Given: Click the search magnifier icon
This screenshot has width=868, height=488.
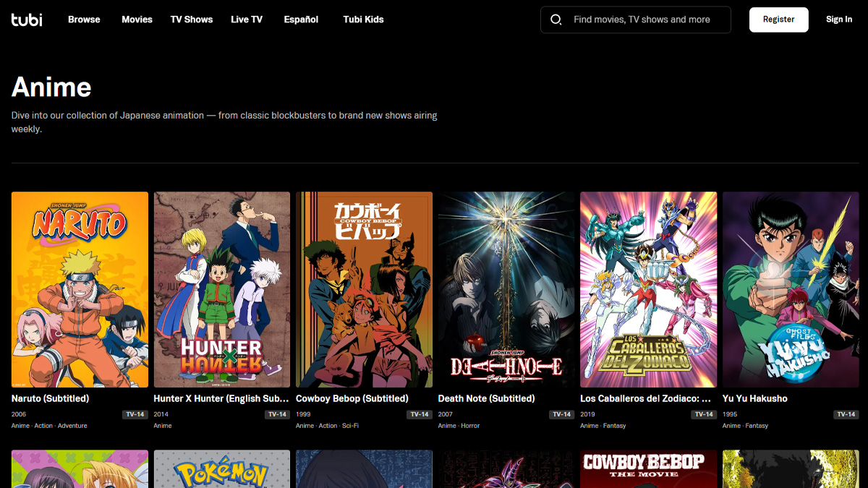Looking at the screenshot, I should click(x=556, y=20).
